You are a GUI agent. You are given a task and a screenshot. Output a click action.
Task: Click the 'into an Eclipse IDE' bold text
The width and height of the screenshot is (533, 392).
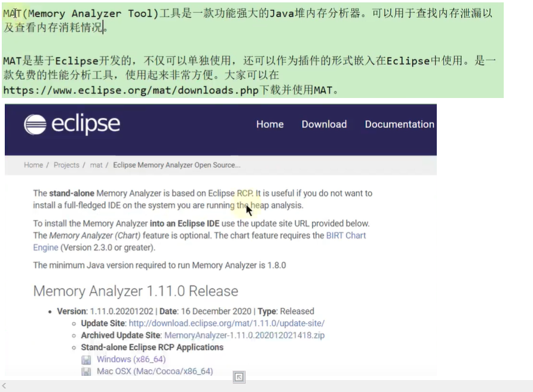pyautogui.click(x=185, y=223)
